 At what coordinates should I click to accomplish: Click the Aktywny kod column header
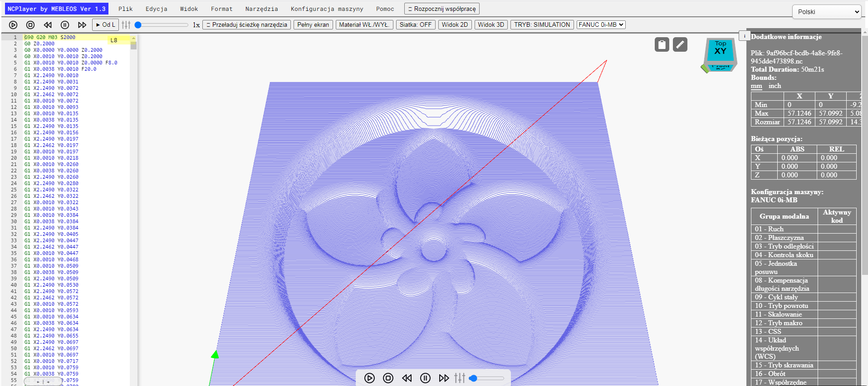point(837,216)
